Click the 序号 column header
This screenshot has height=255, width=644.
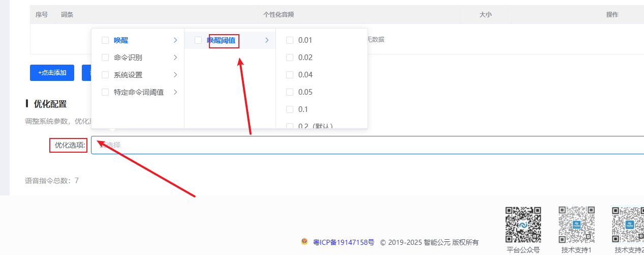click(42, 15)
